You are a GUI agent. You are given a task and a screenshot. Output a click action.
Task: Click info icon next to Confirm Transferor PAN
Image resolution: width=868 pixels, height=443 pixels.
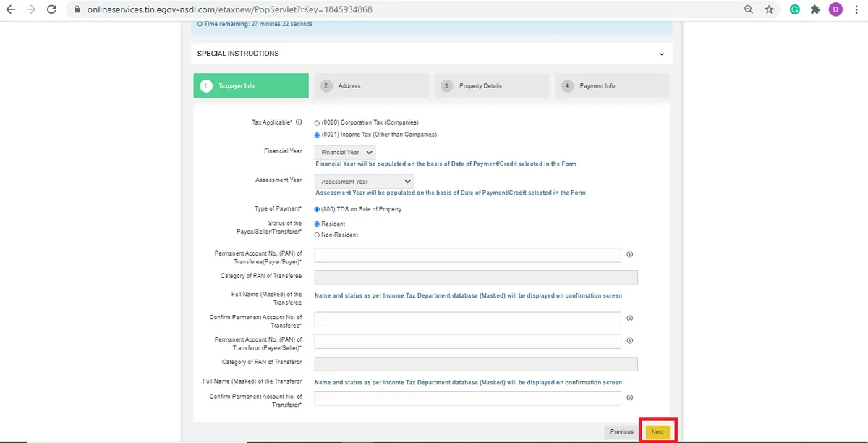[x=629, y=397]
